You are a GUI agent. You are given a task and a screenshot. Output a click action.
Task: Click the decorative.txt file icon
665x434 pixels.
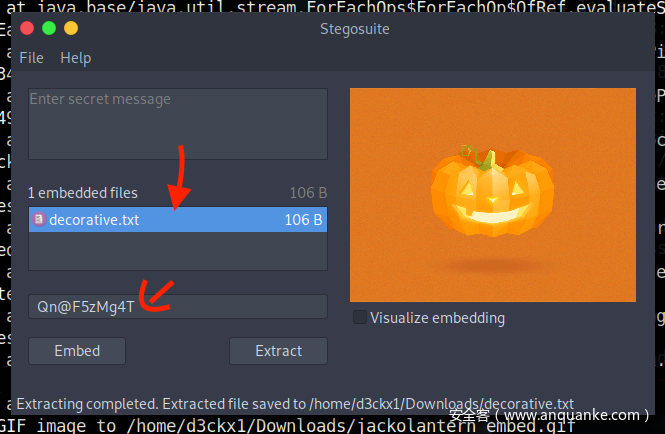[x=39, y=219]
